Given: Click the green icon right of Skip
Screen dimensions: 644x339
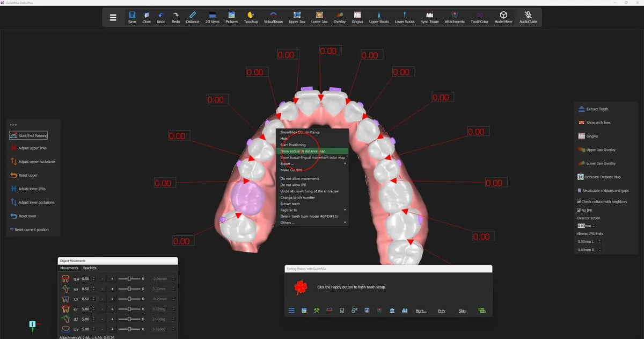Looking at the screenshot, I should click(x=482, y=311).
